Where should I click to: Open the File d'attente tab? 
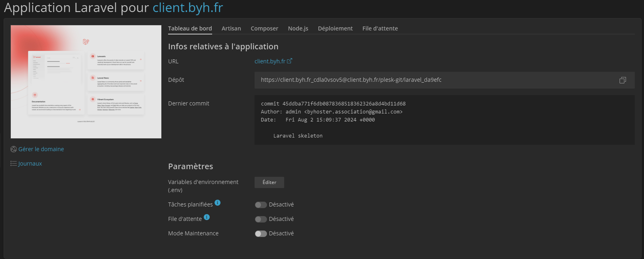tap(380, 28)
